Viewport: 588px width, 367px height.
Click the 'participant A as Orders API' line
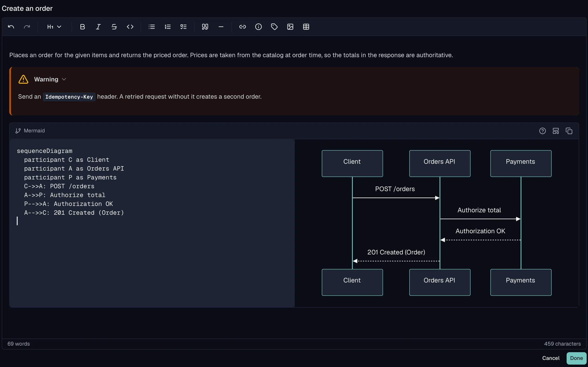point(74,168)
